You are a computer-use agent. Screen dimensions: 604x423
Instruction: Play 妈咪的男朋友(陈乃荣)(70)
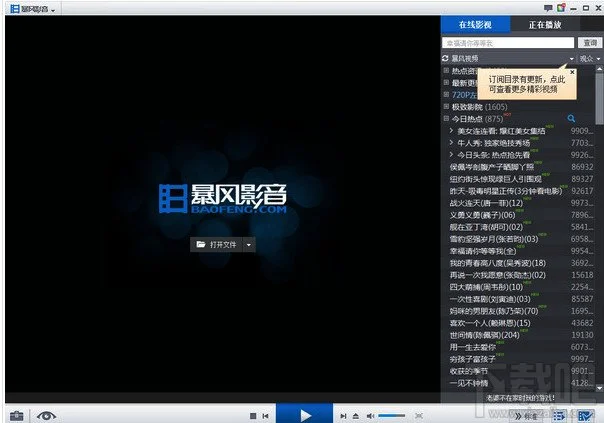pyautogui.click(x=494, y=311)
